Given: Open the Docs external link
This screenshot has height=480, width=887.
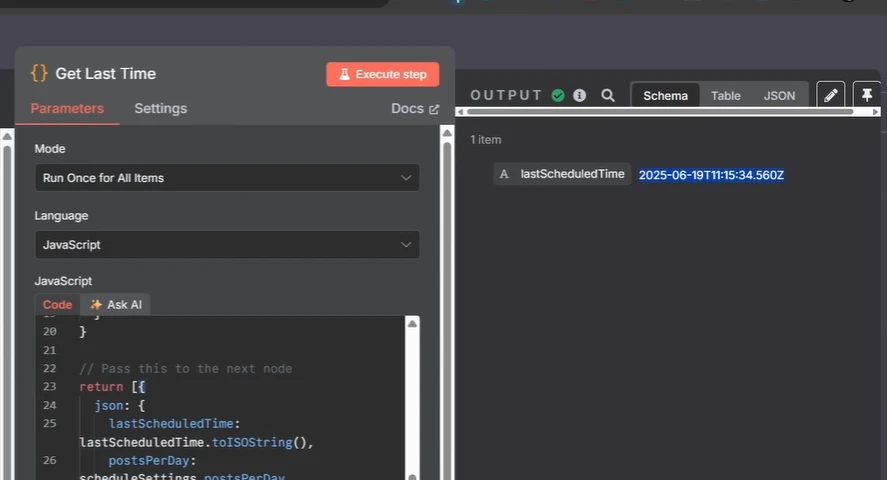Looking at the screenshot, I should click(415, 109).
